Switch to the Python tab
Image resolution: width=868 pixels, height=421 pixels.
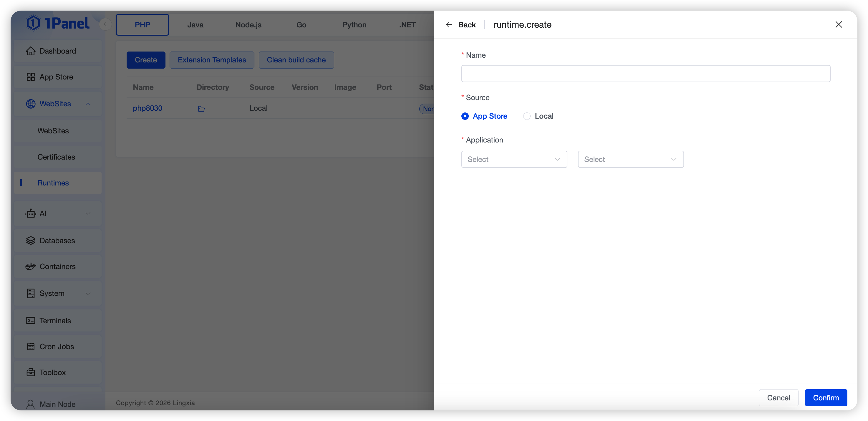[354, 25]
